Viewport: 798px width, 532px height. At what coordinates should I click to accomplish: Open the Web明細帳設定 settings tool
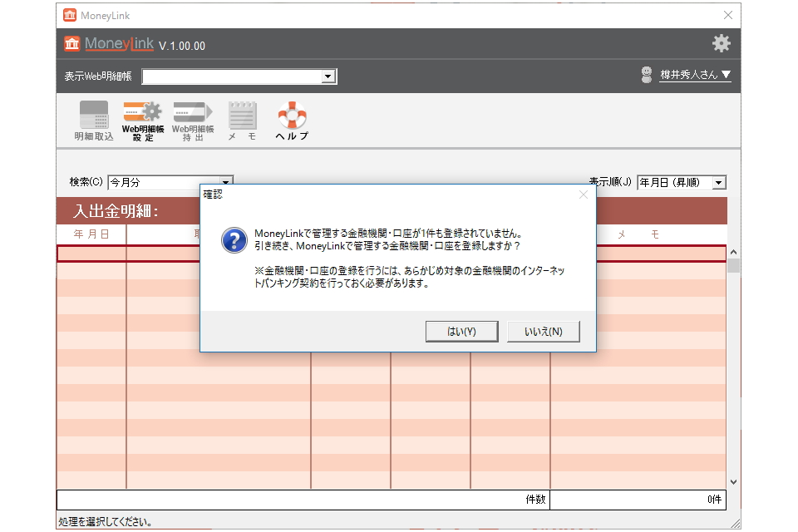(142, 116)
